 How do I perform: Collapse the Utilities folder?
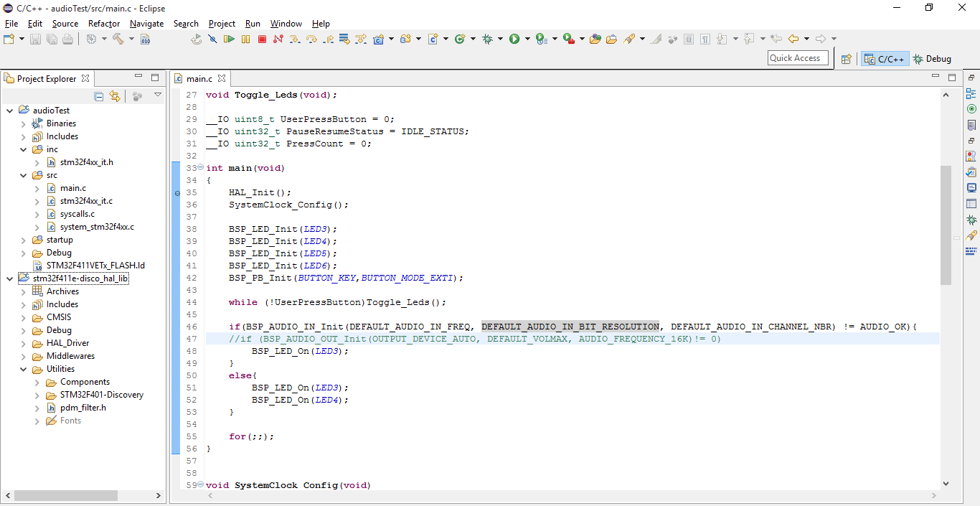point(24,369)
